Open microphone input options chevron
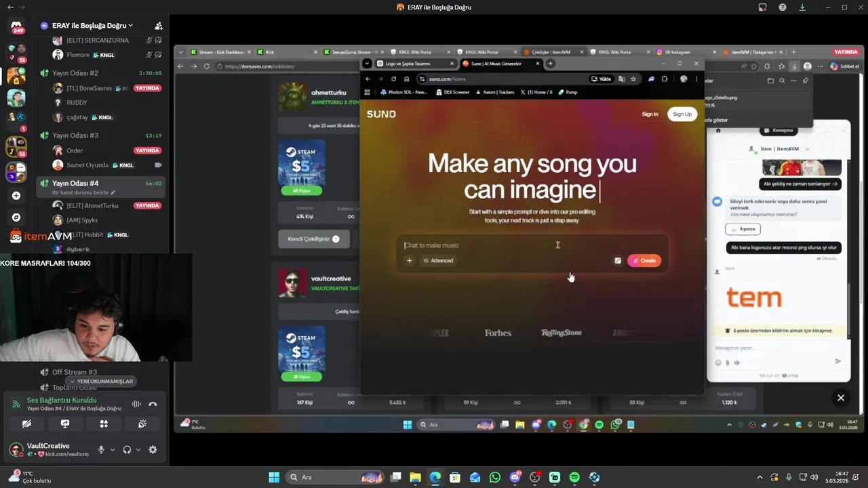This screenshot has height=488, width=868. click(113, 449)
